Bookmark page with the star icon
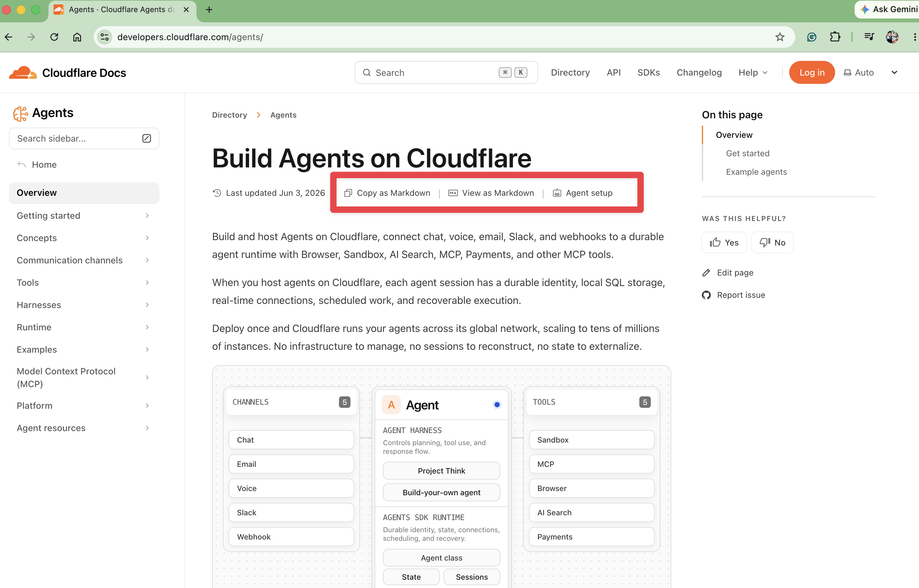919x588 pixels. pos(780,37)
